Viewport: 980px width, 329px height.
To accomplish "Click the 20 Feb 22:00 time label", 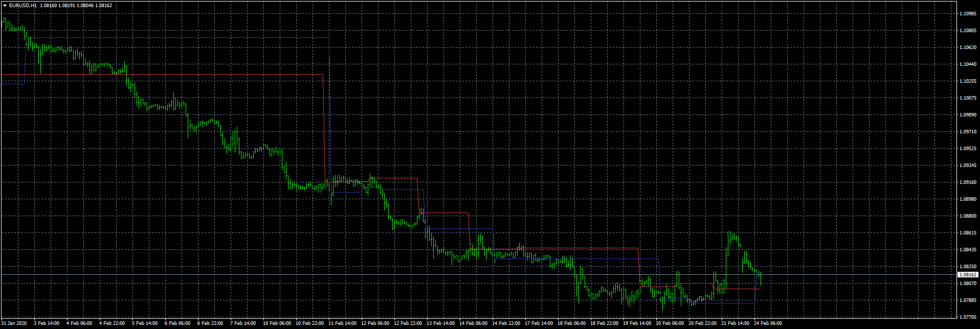I will (703, 323).
